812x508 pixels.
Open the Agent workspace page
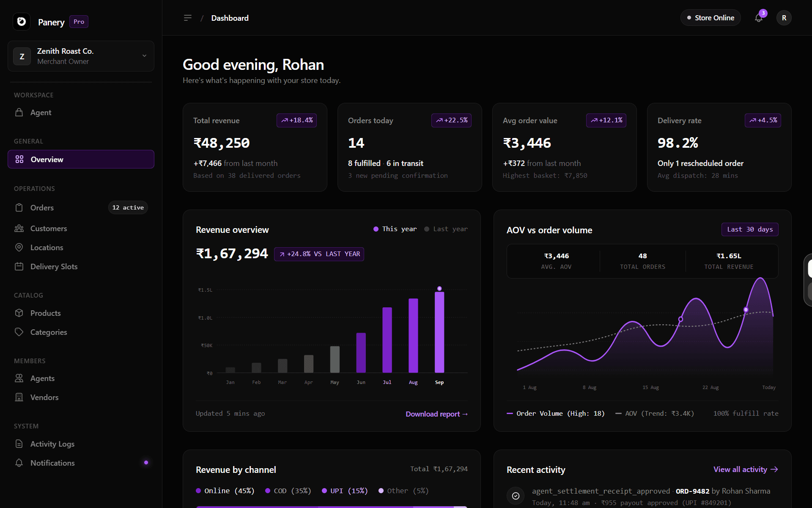[x=81, y=112]
